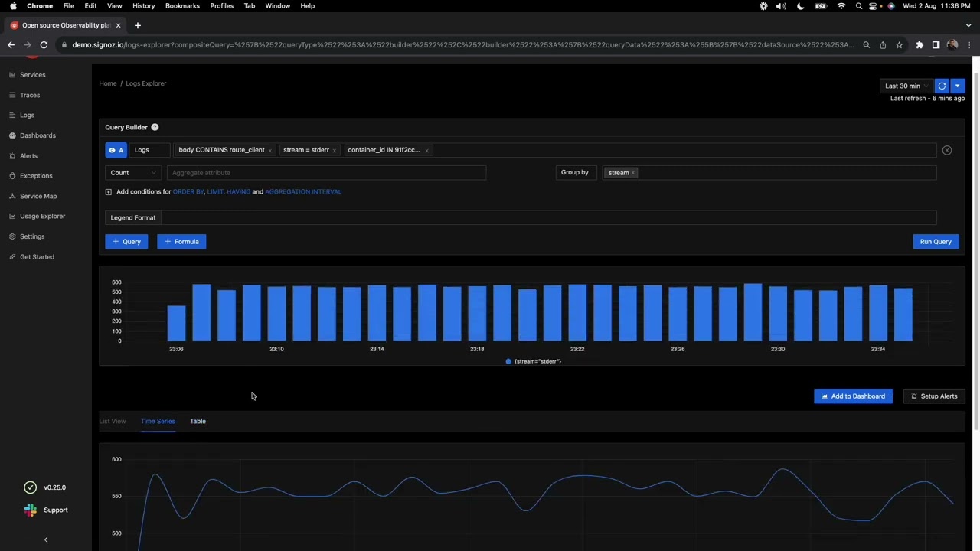Click the Group by field
The height and width of the screenshot is (551, 980).
click(x=769, y=173)
